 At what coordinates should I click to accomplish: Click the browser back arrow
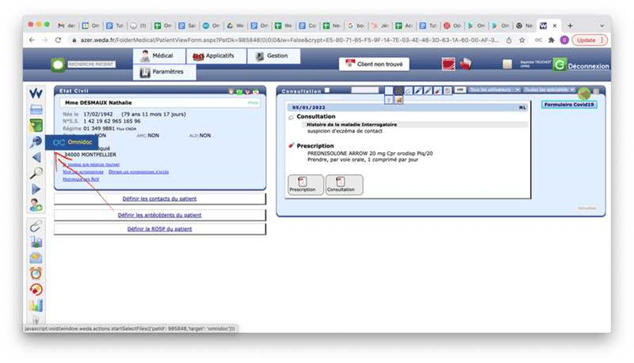pyautogui.click(x=32, y=40)
